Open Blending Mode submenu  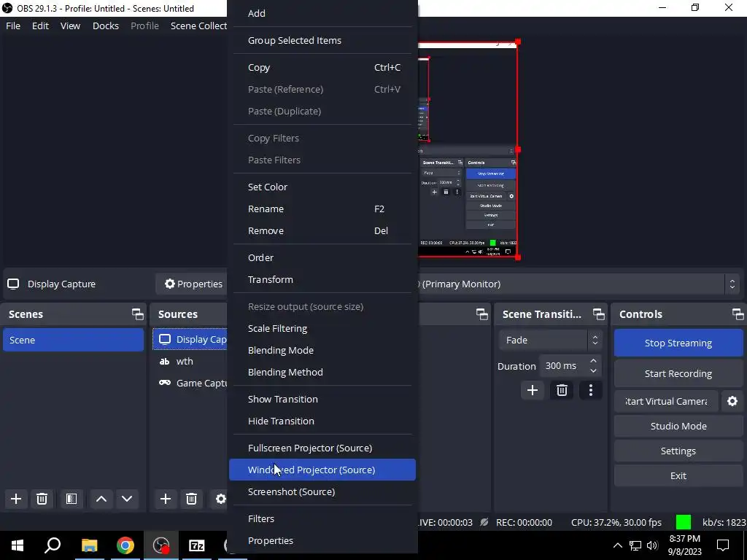coord(322,351)
